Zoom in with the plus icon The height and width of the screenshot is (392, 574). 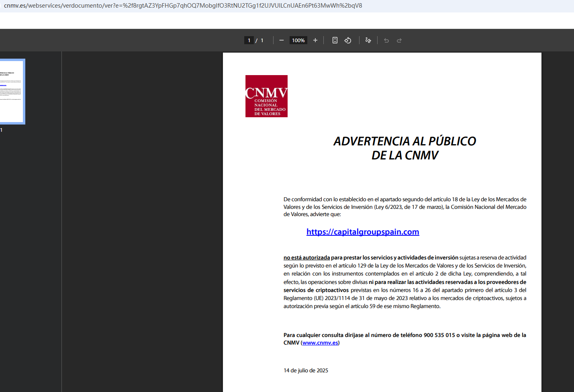tap(315, 40)
